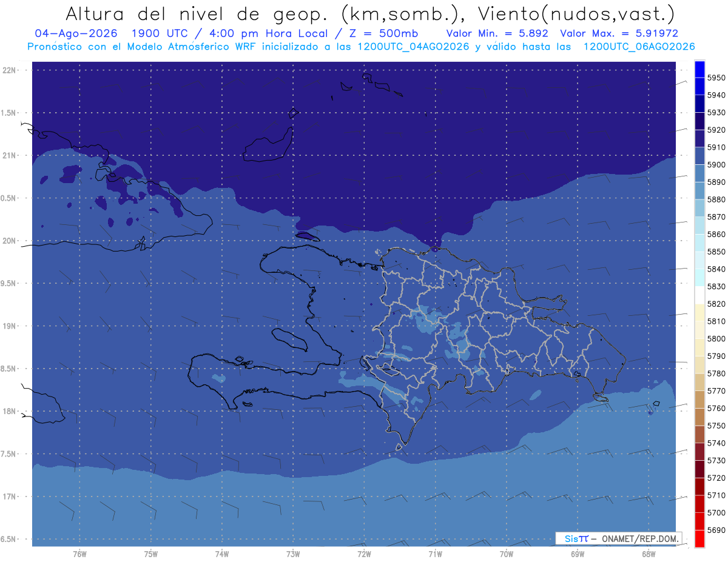This screenshot has width=728, height=562.
Task: Click the legend color band between 5770 and 5760
Action: (699, 400)
